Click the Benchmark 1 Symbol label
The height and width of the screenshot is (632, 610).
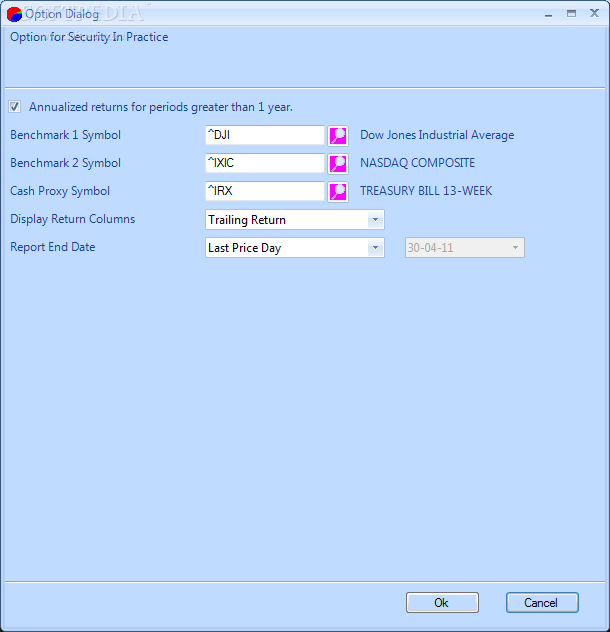[65, 135]
